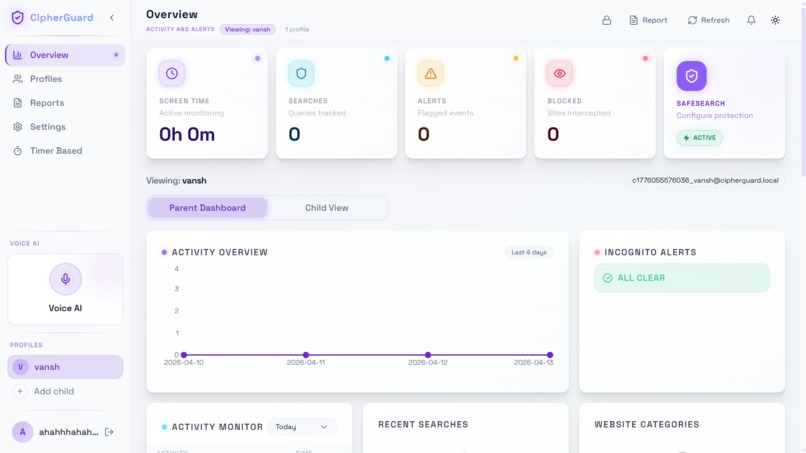Toggle light/dark theme sun icon
The height and width of the screenshot is (453, 806).
click(x=775, y=20)
